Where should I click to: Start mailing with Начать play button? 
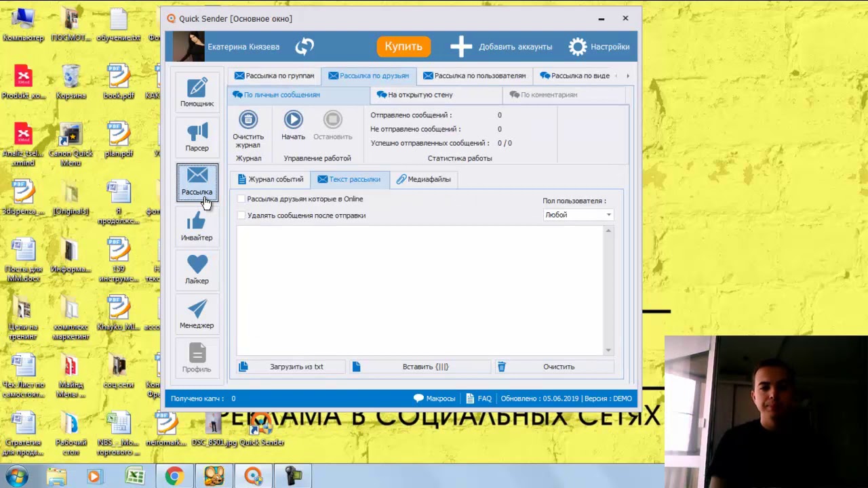coord(293,126)
